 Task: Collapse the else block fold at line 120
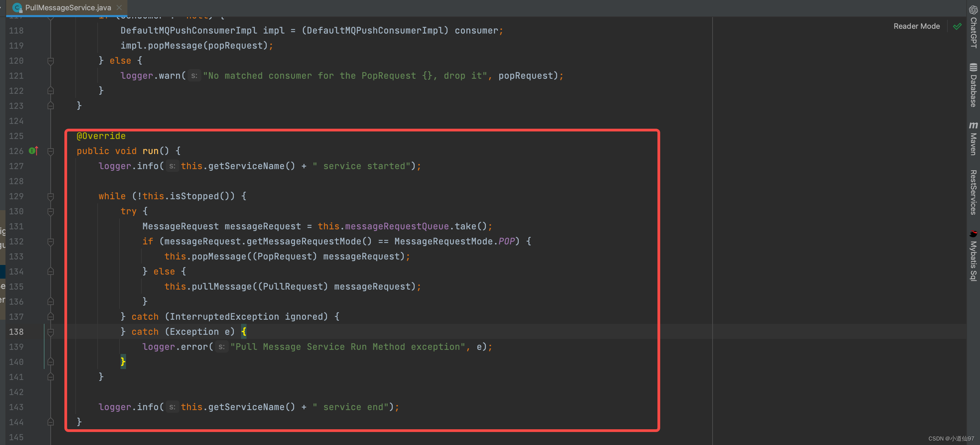click(51, 61)
